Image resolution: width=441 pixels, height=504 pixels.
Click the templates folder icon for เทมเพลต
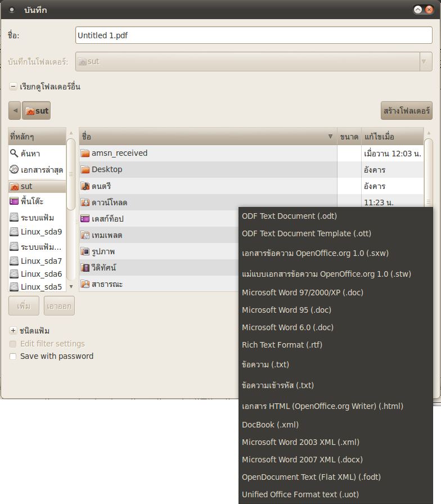85,235
